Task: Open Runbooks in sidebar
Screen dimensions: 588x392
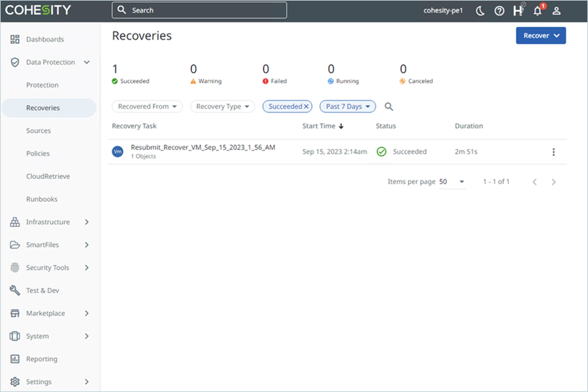Action: pyautogui.click(x=42, y=199)
